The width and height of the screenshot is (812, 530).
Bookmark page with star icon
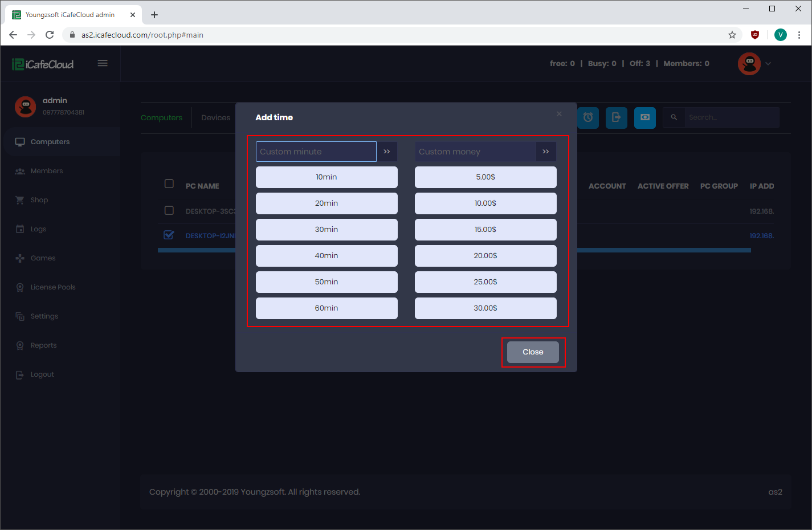coord(732,35)
